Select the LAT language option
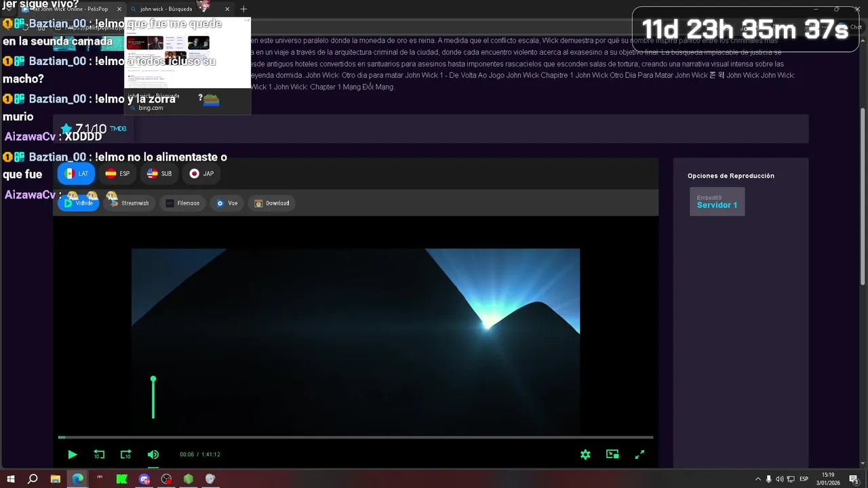 [77, 174]
